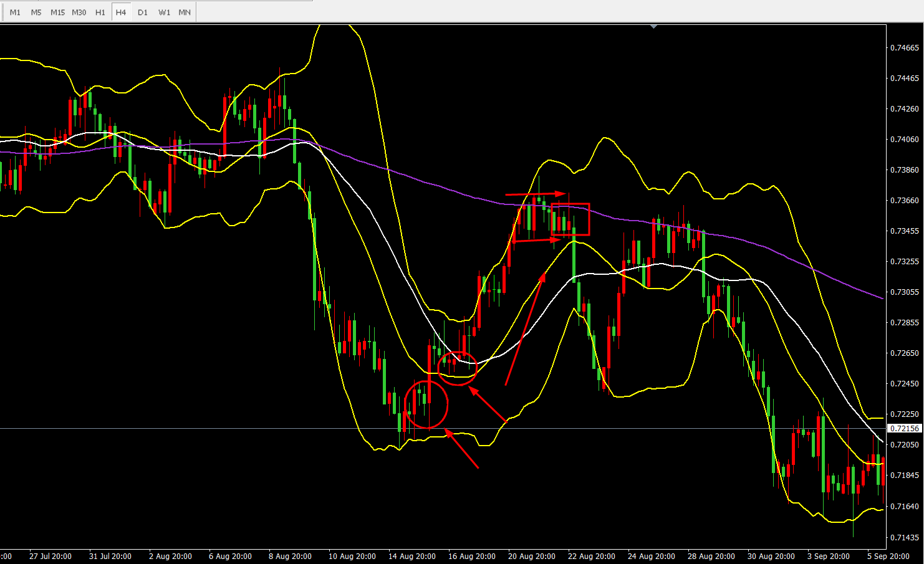Screen dimensions: 924x564
Task: Click price scale value 0.72855
Action: point(904,322)
